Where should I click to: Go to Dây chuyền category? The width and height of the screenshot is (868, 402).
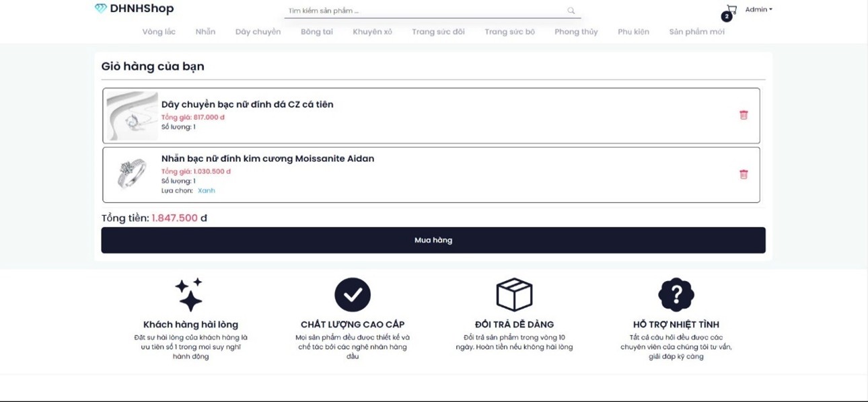pos(258,32)
